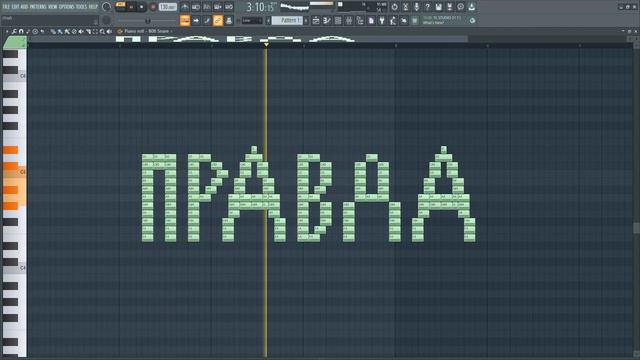Open the piano roll magnet snap menu
640x360 pixels.
(x=21, y=31)
